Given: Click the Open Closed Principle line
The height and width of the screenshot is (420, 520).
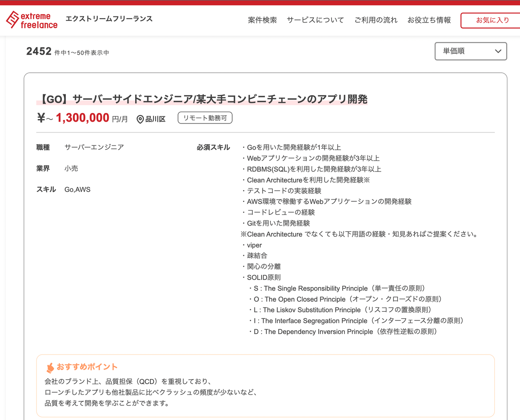Looking at the screenshot, I should coord(346,299).
